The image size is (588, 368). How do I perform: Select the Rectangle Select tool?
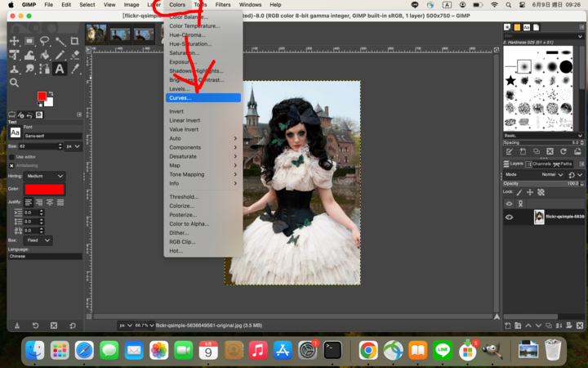(29, 41)
